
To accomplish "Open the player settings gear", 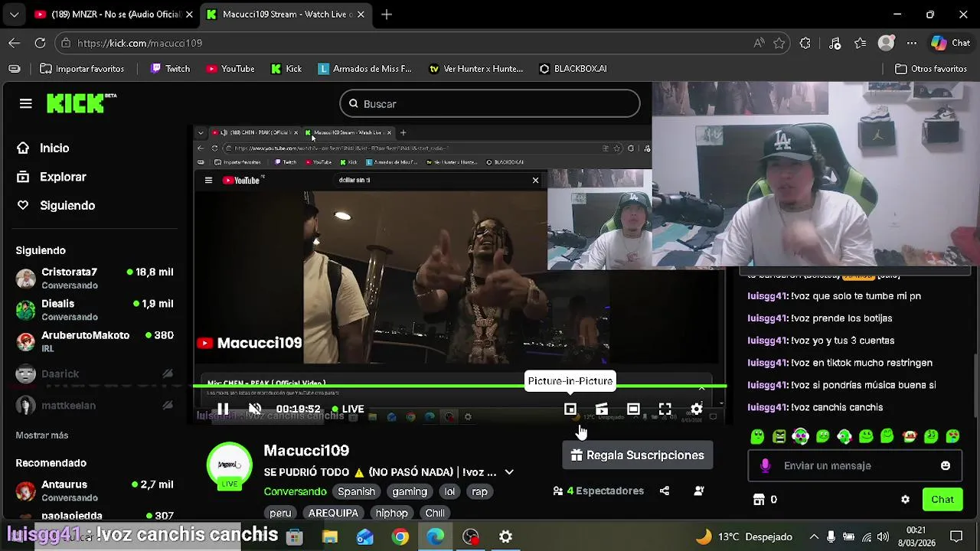I will pyautogui.click(x=696, y=409).
